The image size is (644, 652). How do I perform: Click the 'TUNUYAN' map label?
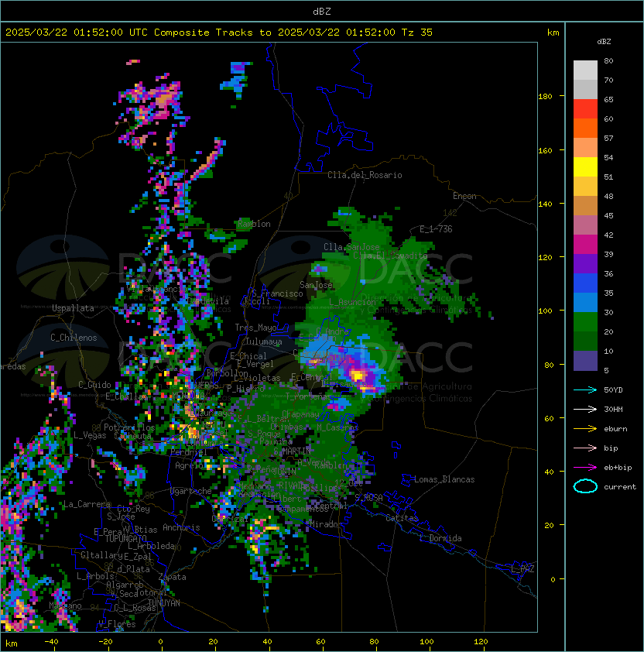tap(164, 603)
